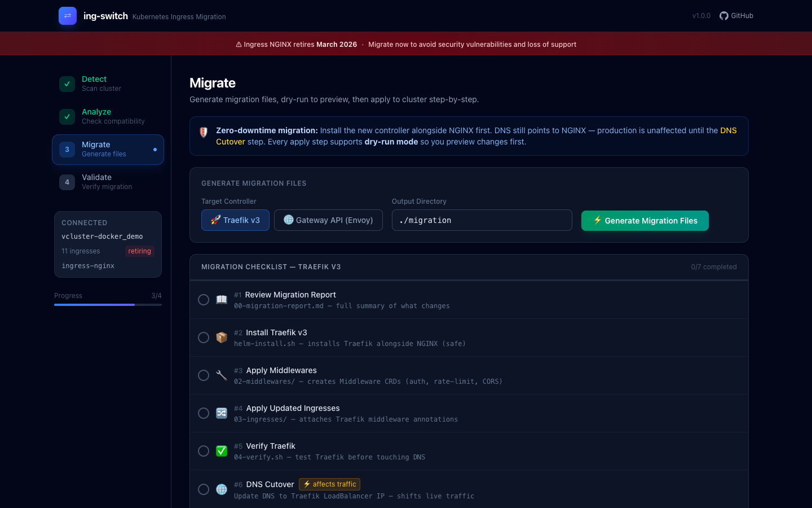Image resolution: width=812 pixels, height=508 pixels.
Task: Click the v1.0.0 version label
Action: point(701,16)
